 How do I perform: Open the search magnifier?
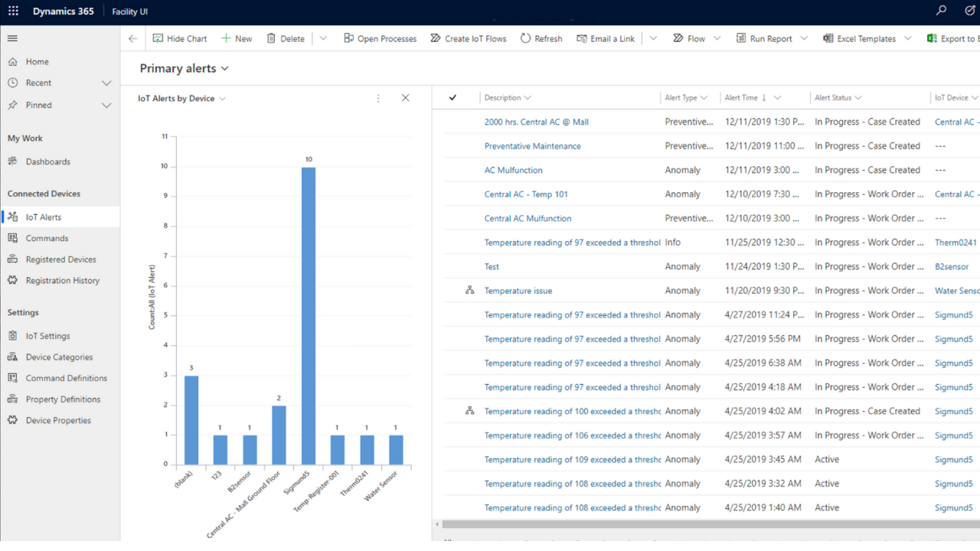(x=940, y=11)
